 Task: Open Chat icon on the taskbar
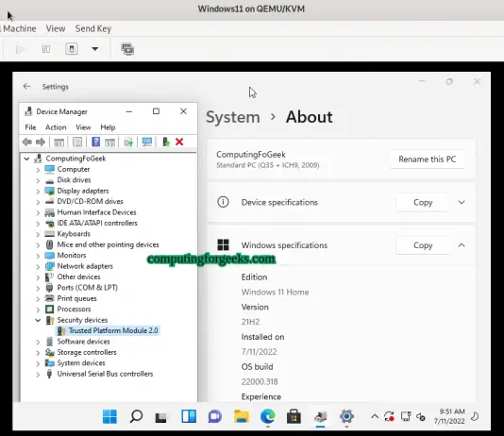coord(214,417)
